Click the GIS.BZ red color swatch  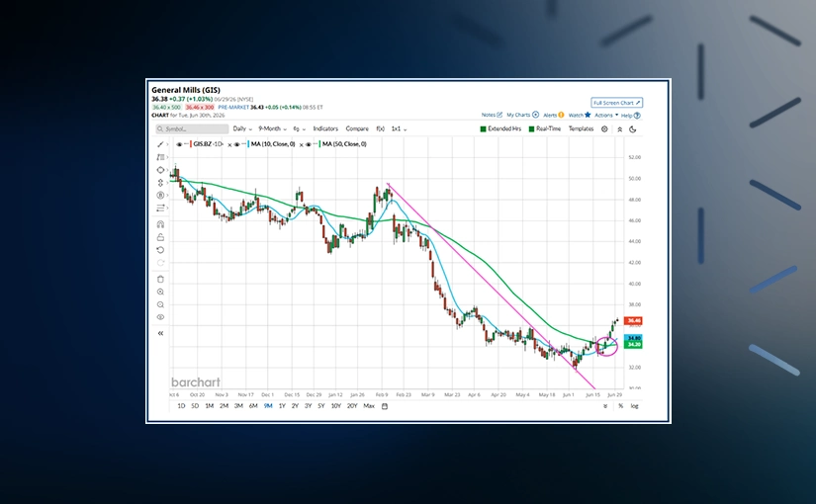(x=191, y=144)
